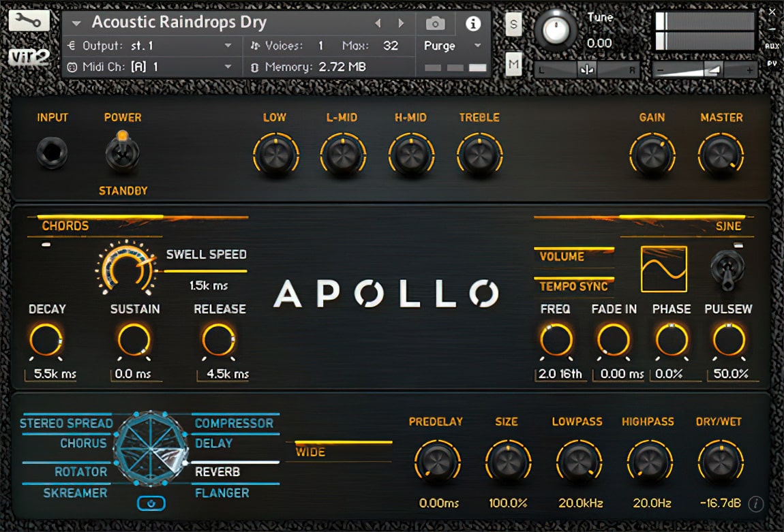Open reverb info icon at bottom right
This screenshot has height=532, width=784.
pyautogui.click(x=755, y=504)
